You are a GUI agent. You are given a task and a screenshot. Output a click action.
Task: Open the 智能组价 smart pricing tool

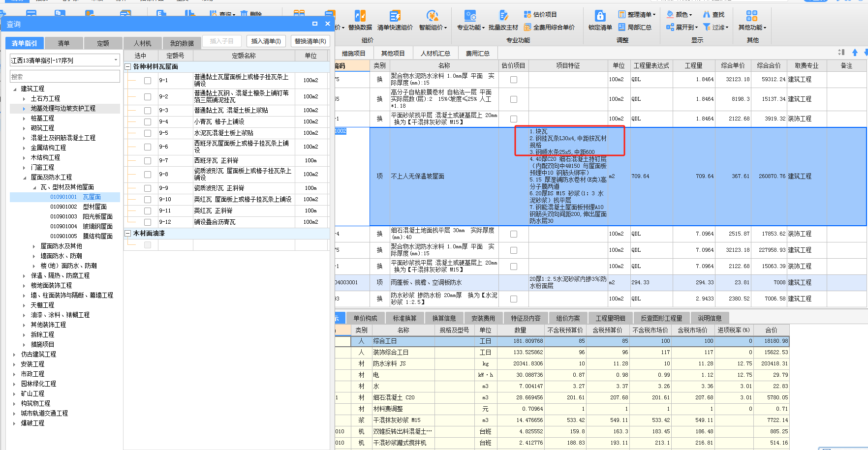pos(433,21)
